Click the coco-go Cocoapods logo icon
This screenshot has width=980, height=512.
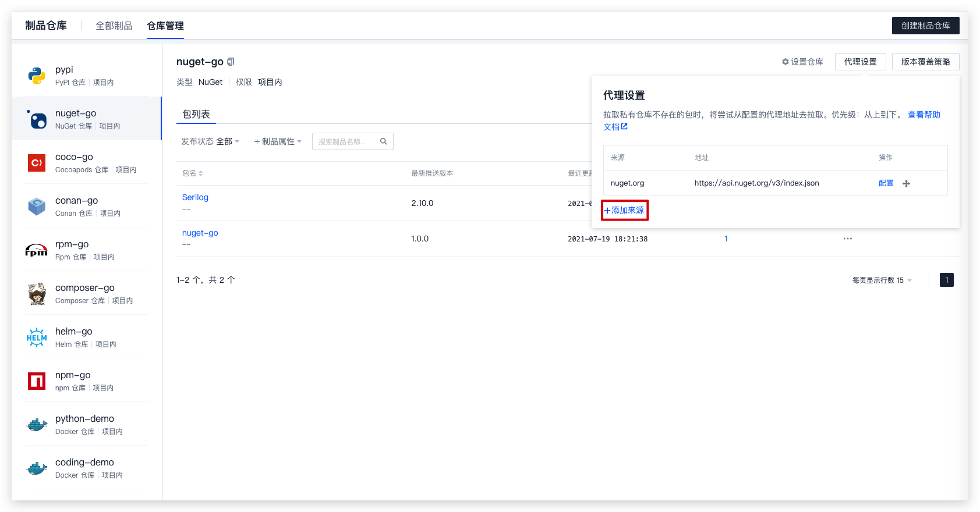click(x=37, y=163)
